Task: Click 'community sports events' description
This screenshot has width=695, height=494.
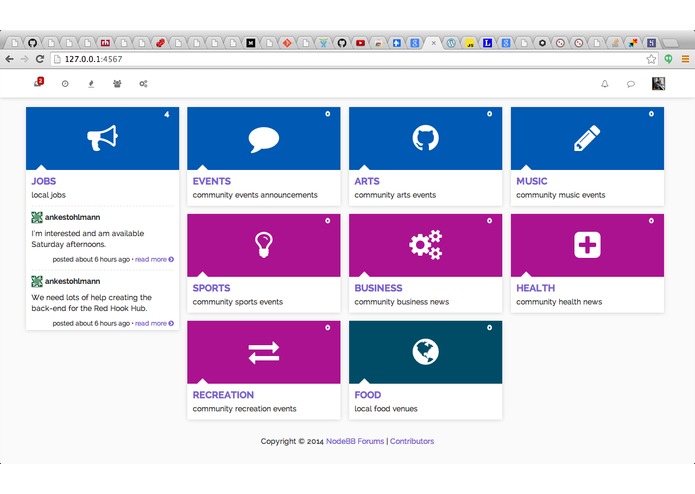Action: tap(238, 302)
